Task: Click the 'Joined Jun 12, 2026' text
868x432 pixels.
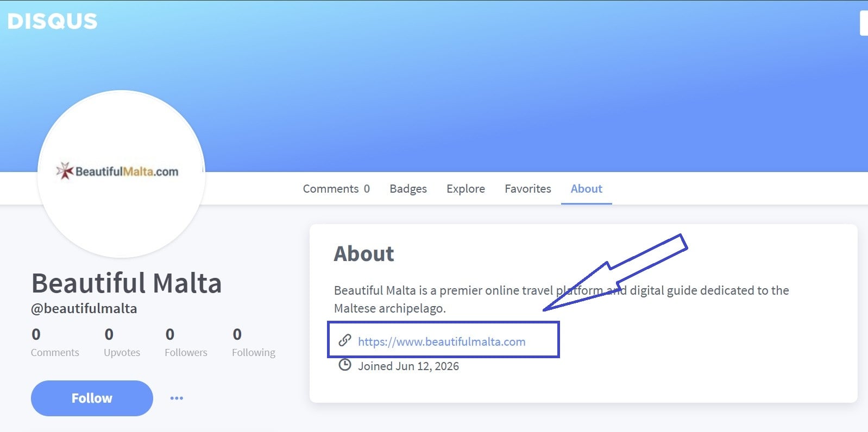Action: (408, 366)
